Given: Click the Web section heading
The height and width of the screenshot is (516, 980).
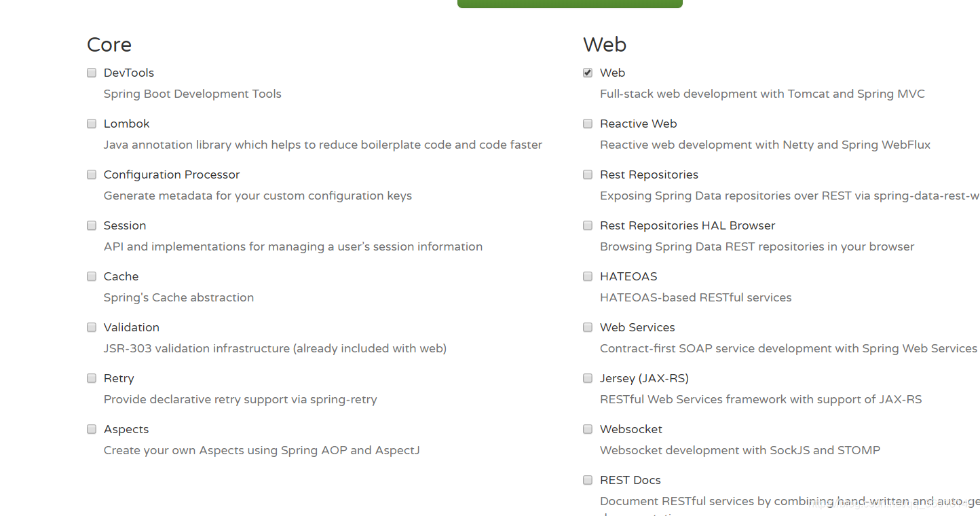Looking at the screenshot, I should tap(605, 45).
